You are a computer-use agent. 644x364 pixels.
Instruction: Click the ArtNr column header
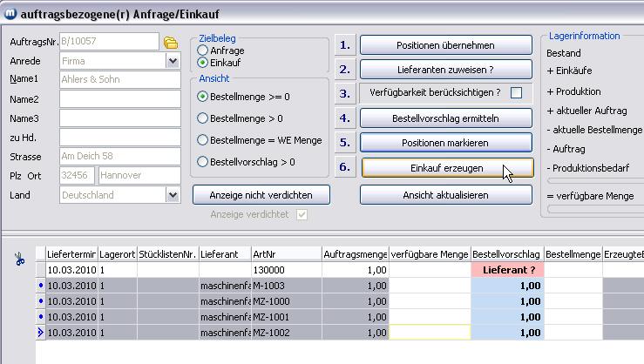(286, 254)
